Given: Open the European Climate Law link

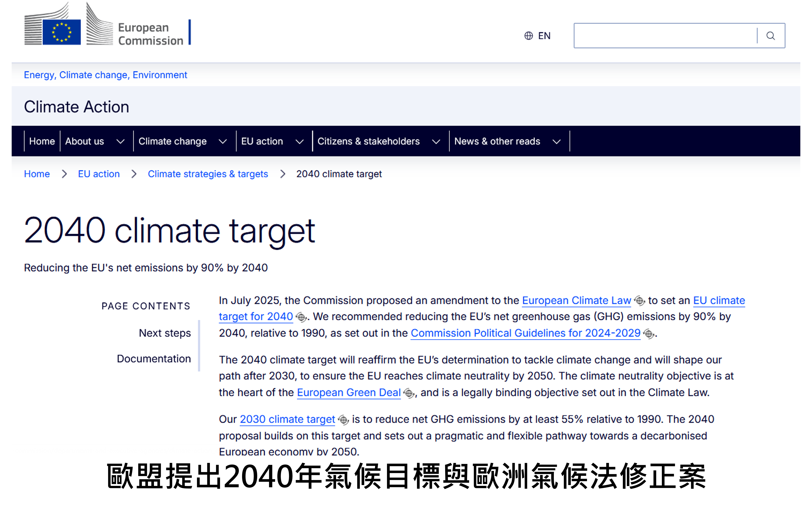Looking at the screenshot, I should pyautogui.click(x=576, y=300).
